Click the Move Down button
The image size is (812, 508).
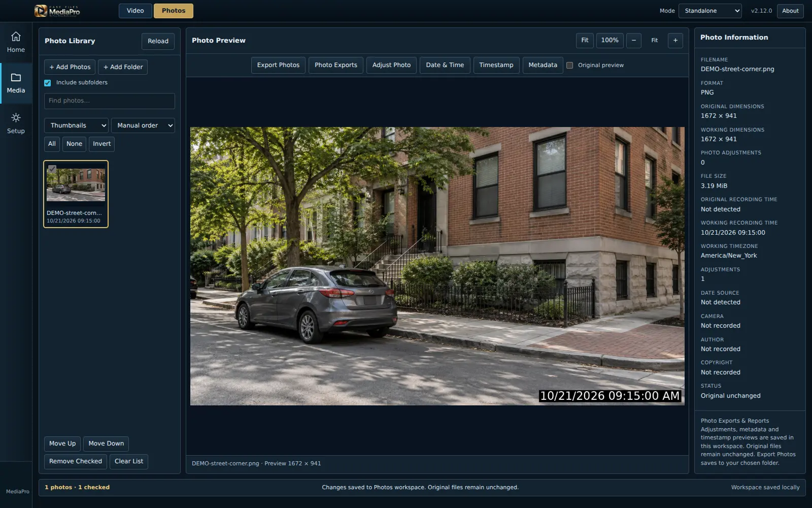pos(106,443)
